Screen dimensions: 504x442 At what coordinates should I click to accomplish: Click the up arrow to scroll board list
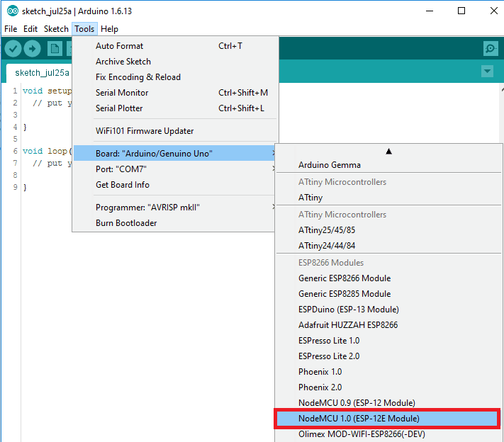point(388,152)
